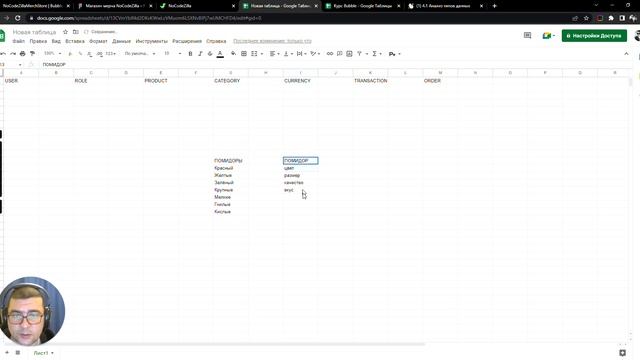Open last edit history link
The width and height of the screenshot is (640, 360).
[x=272, y=41]
